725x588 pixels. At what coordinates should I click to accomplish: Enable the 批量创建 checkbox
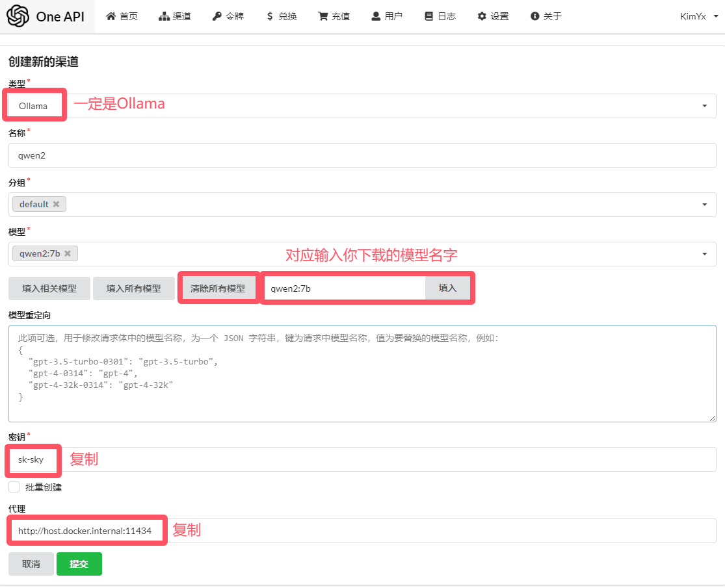(x=14, y=487)
